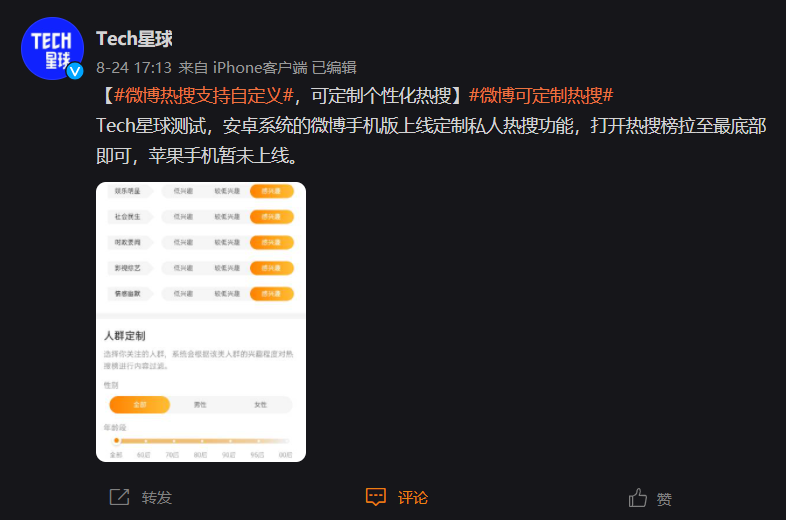The width and height of the screenshot is (786, 520).
Task: Click the 赞 like label
Action: click(x=664, y=499)
